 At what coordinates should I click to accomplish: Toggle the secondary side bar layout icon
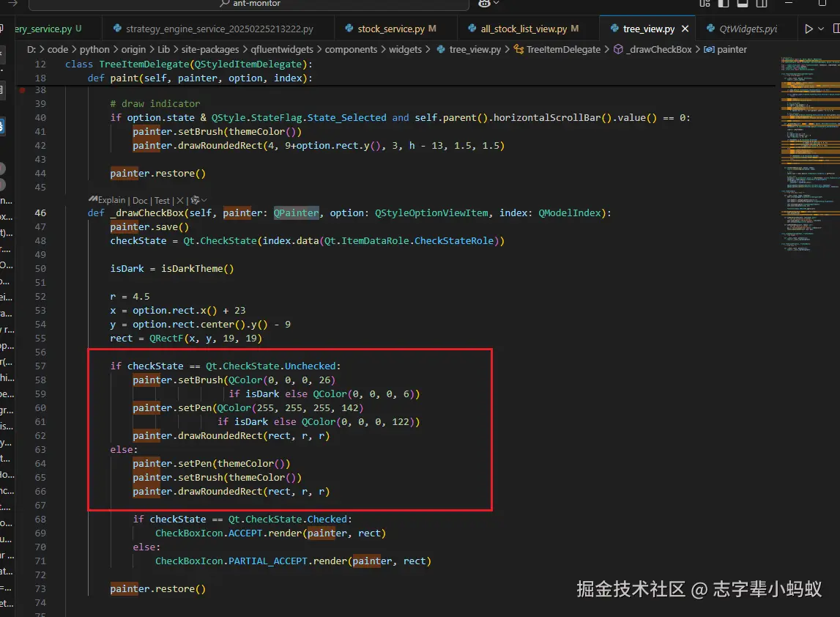761,3
